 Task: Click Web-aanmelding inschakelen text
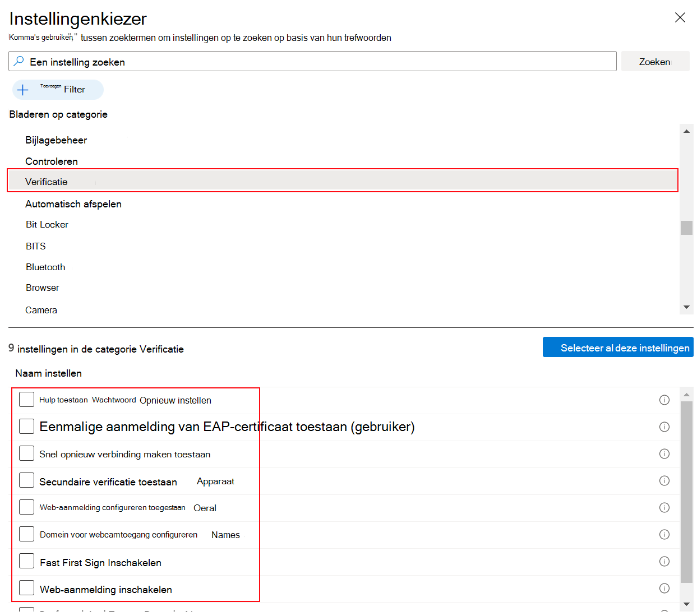click(106, 590)
